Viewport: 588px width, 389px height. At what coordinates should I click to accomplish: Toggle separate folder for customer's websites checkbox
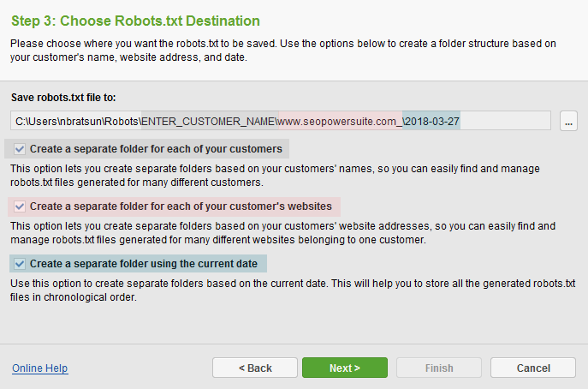(20, 206)
